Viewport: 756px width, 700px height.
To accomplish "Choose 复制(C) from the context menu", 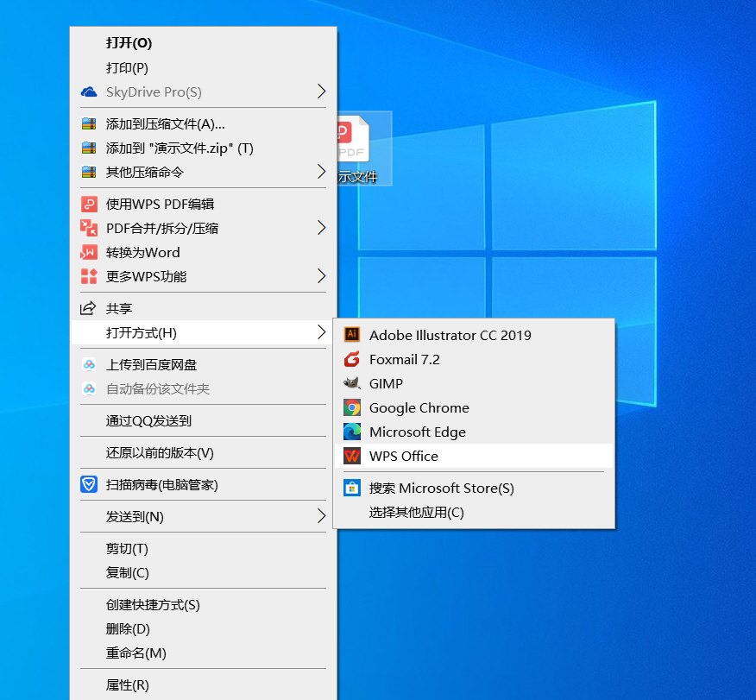I will pyautogui.click(x=203, y=573).
